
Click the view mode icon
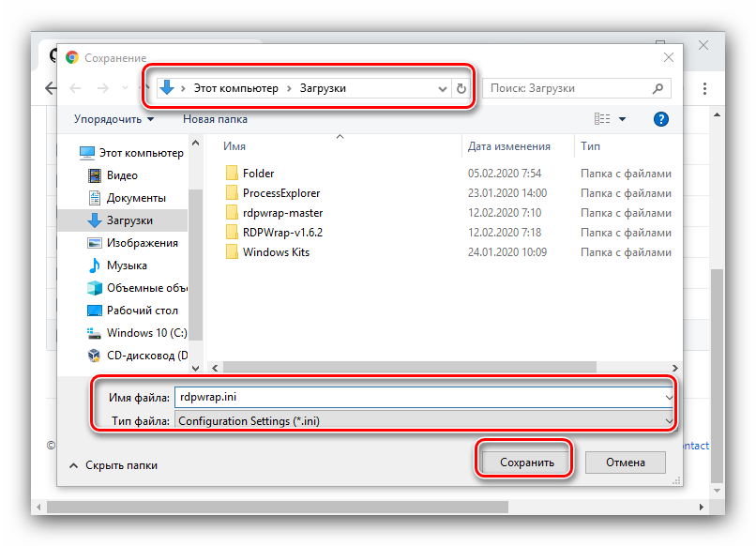coord(601,119)
